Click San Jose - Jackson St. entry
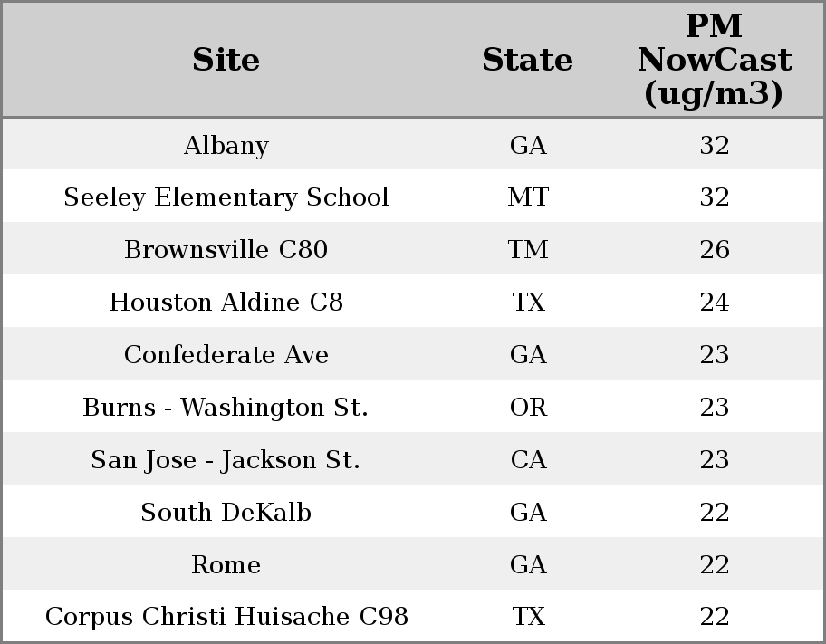 [x=226, y=460]
